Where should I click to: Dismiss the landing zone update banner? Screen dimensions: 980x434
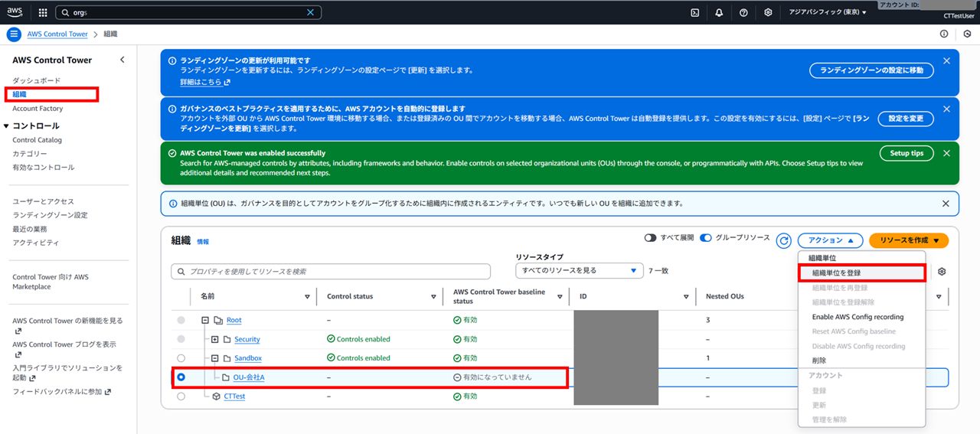click(946, 60)
